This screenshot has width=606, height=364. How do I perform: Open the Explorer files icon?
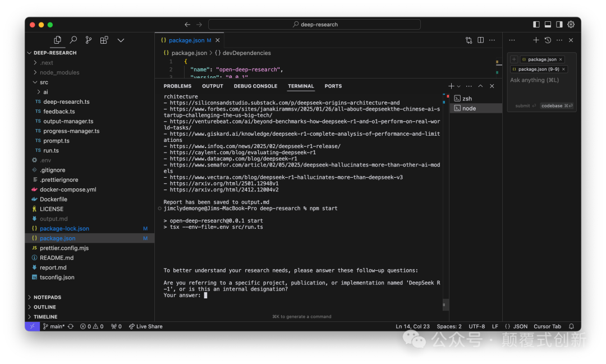(x=58, y=40)
